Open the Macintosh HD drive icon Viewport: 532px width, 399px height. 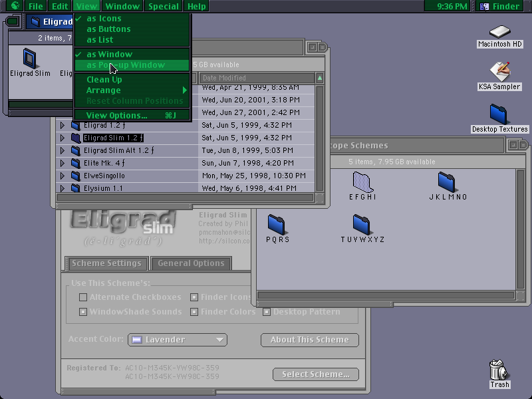pos(499,31)
